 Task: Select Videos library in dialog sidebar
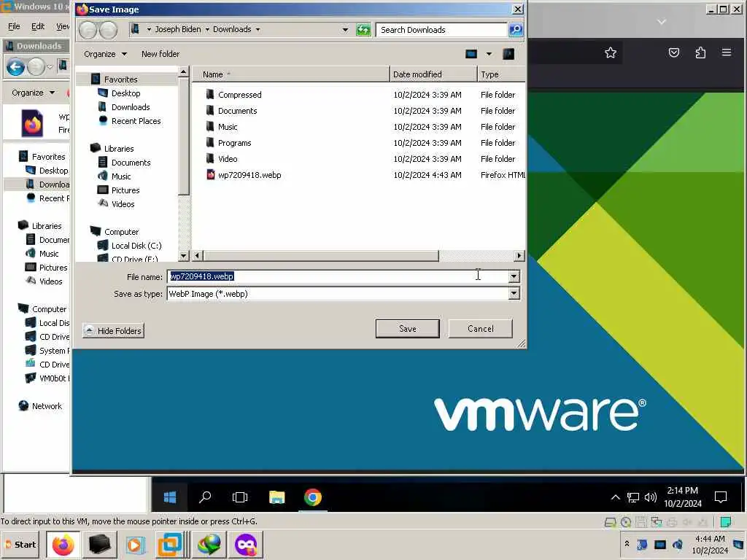pos(123,204)
